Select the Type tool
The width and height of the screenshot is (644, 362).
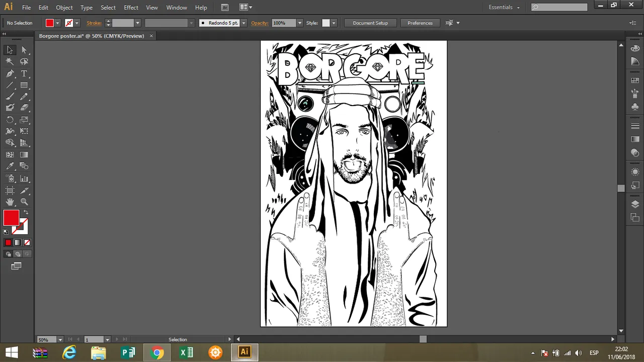pyautogui.click(x=24, y=73)
